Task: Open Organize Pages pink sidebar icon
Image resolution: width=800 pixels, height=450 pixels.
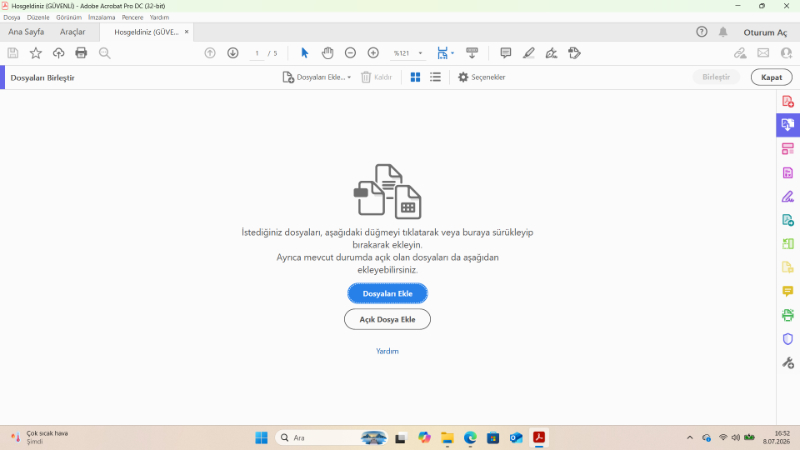Action: [x=788, y=149]
